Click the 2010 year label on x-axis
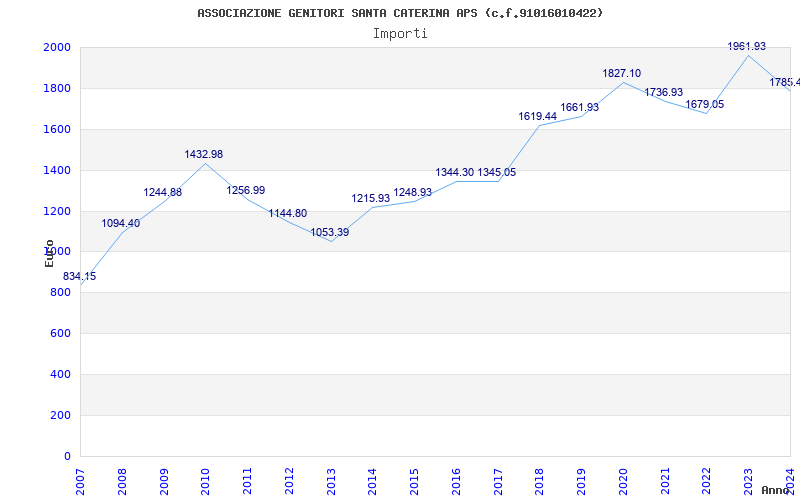 (x=205, y=479)
